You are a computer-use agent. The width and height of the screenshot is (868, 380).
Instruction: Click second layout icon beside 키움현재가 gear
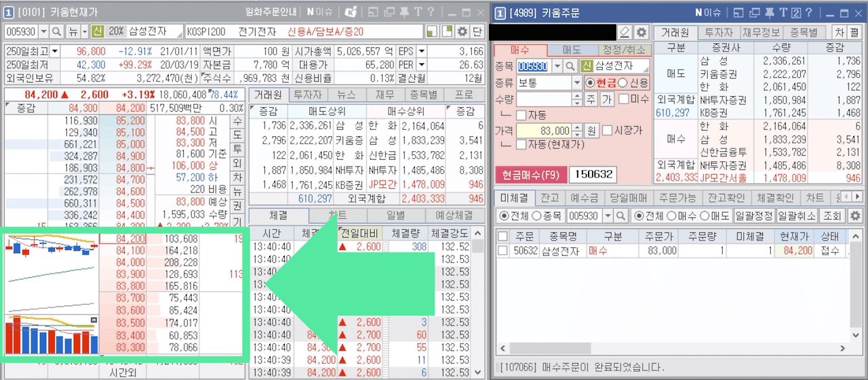coord(447,32)
